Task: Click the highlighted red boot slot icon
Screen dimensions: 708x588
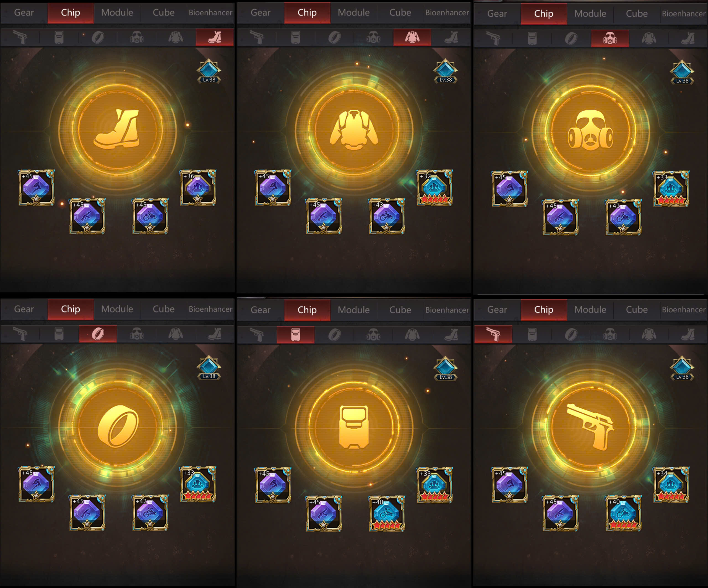Action: pyautogui.click(x=215, y=37)
